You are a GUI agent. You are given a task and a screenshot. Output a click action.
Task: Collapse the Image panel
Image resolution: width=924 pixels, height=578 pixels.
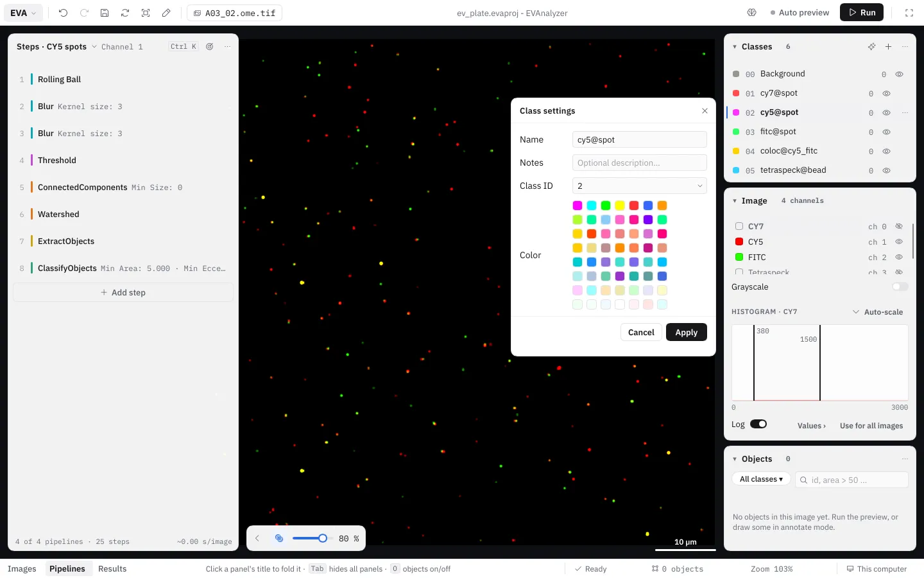(x=735, y=200)
